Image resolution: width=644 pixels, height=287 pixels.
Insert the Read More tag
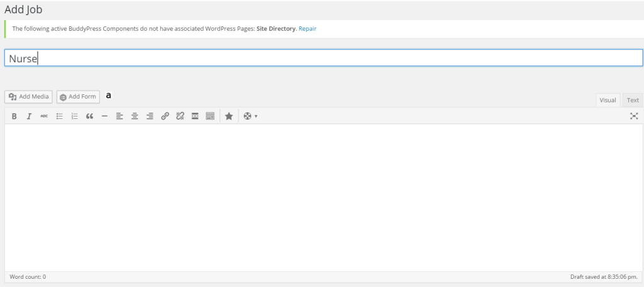click(x=195, y=116)
